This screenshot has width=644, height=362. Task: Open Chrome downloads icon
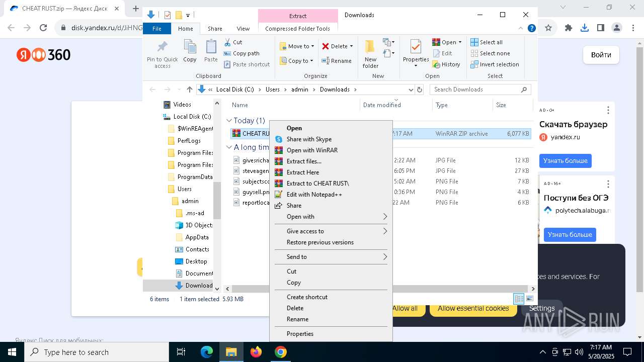(585, 28)
